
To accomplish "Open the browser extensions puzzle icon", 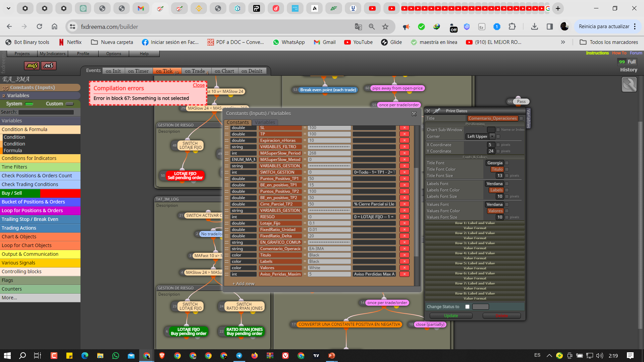I will click(x=512, y=26).
